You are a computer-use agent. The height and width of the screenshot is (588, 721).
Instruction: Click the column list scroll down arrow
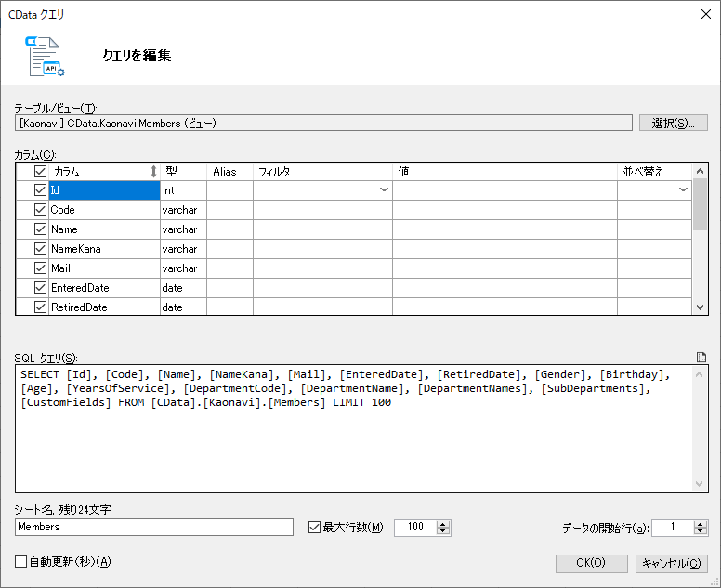click(700, 307)
